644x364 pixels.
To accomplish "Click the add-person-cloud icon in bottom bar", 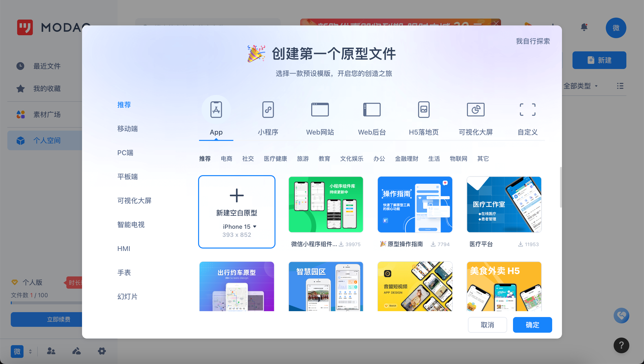I will (77, 351).
